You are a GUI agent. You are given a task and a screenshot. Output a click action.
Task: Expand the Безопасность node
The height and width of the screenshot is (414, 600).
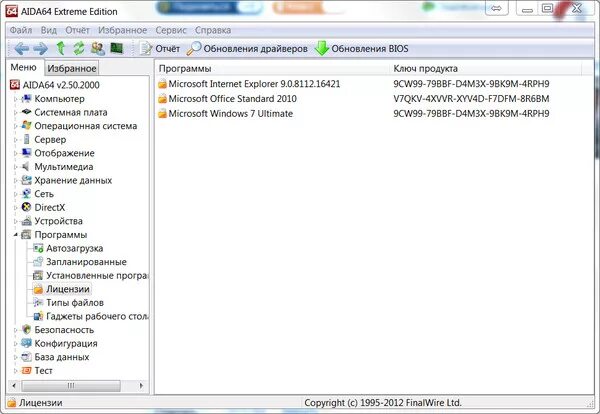point(16,330)
